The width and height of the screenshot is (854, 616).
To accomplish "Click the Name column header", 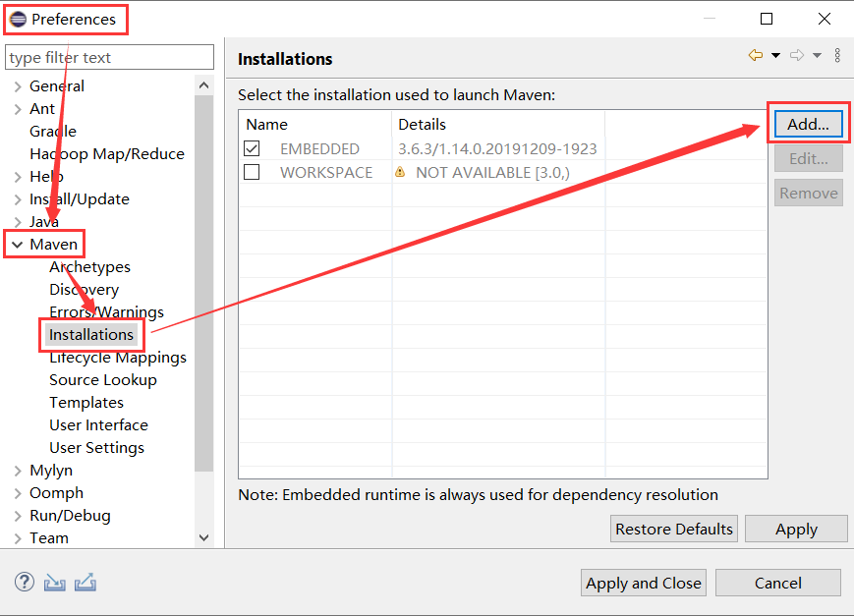I will 315,125.
